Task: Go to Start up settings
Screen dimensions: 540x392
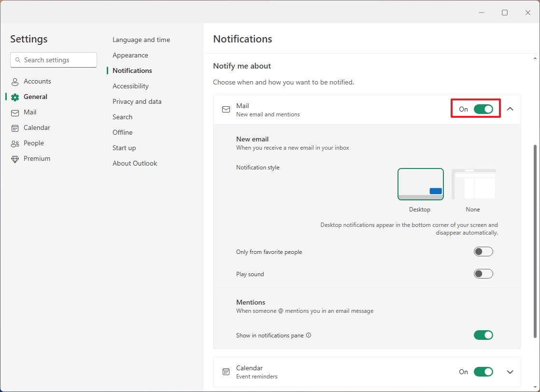Action: click(x=124, y=148)
